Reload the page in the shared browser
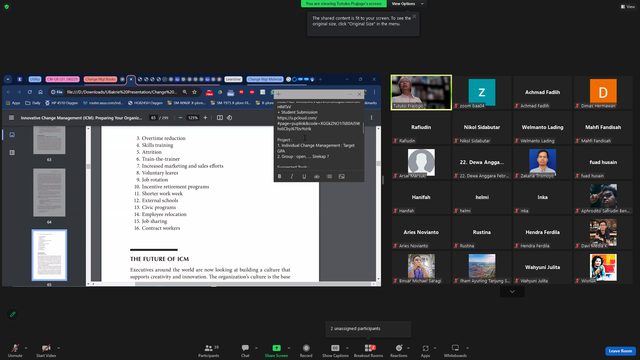The image size is (640, 360). 30,92
